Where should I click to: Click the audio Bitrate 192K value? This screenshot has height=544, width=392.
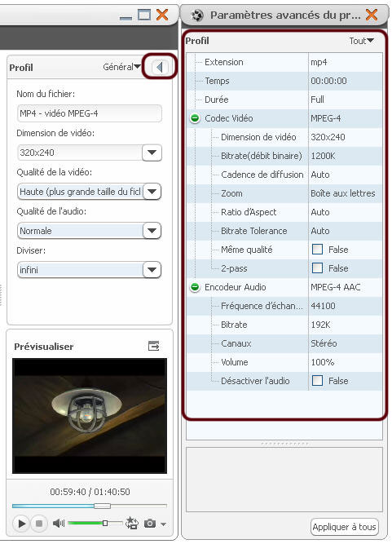(x=320, y=325)
